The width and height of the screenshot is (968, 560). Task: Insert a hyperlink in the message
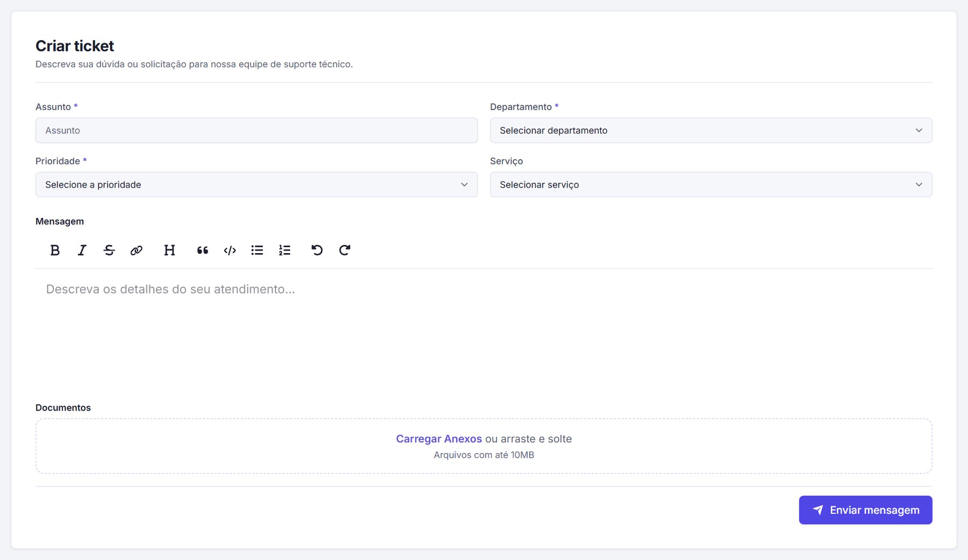coord(137,250)
